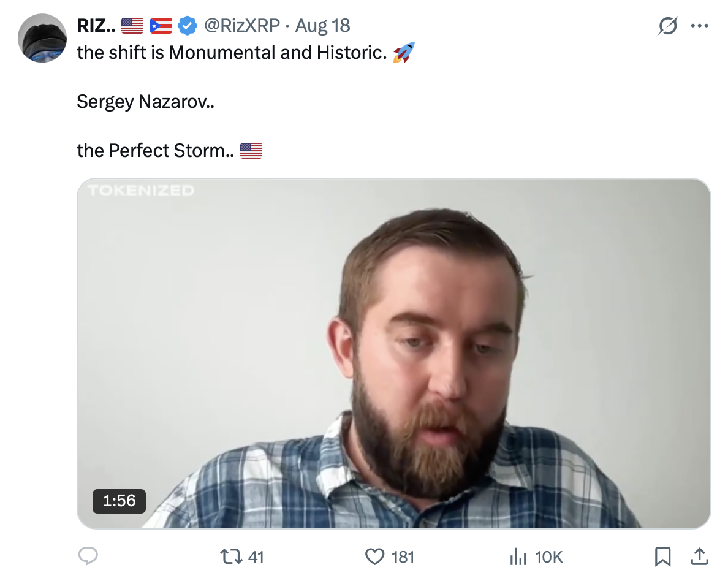
Task: Open the Aug 18 post timestamp
Action: click(x=323, y=26)
